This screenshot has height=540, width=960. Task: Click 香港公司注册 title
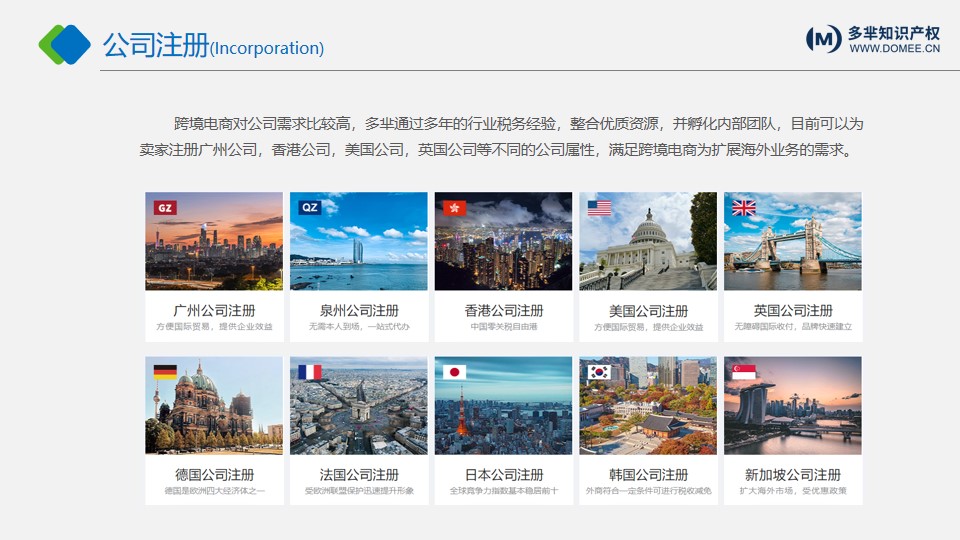pyautogui.click(x=503, y=310)
